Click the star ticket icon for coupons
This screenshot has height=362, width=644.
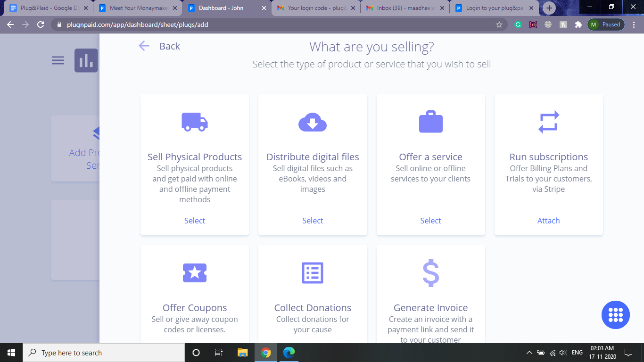[195, 272]
